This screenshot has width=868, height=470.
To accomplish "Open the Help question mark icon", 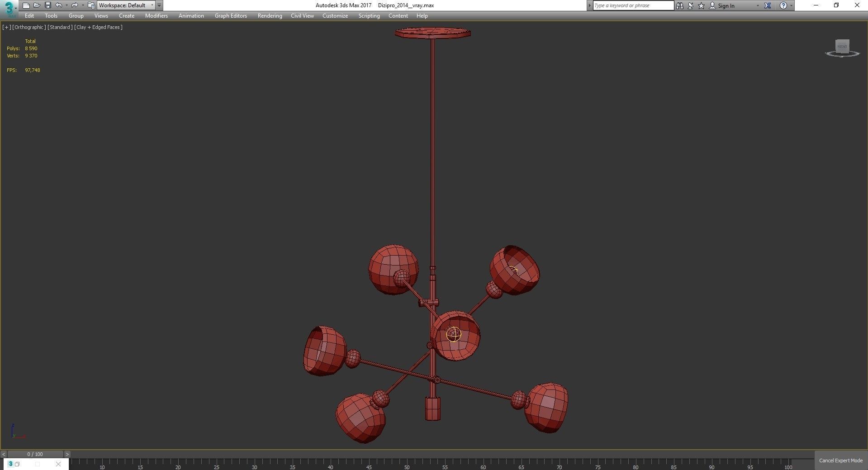I will click(x=783, y=5).
